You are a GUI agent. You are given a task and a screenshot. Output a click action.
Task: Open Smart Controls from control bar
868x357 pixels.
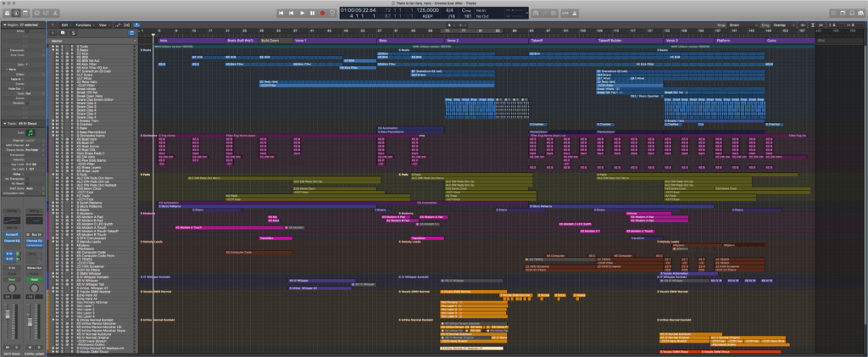[37, 12]
